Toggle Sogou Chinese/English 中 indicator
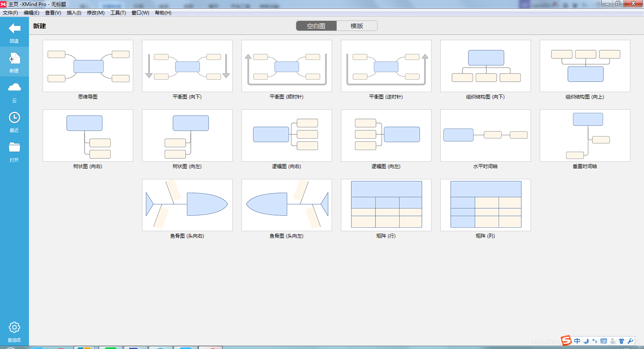The height and width of the screenshot is (349, 644). [x=577, y=341]
